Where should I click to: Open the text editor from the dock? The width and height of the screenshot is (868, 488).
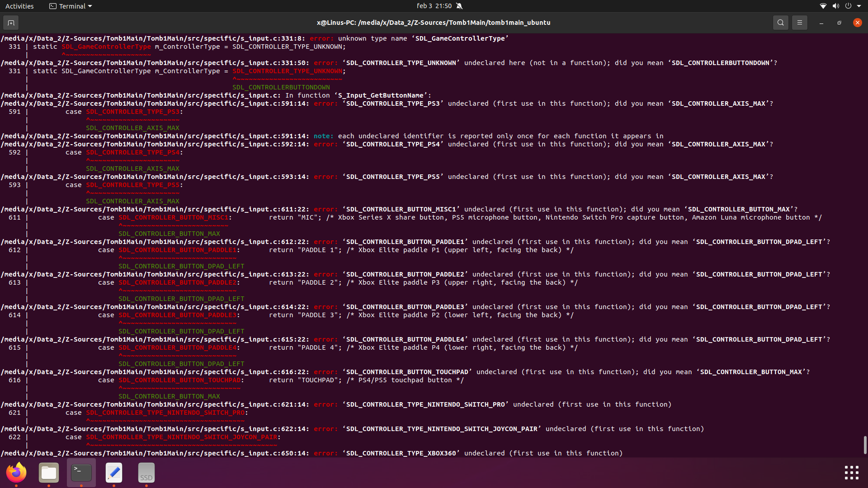point(113,473)
